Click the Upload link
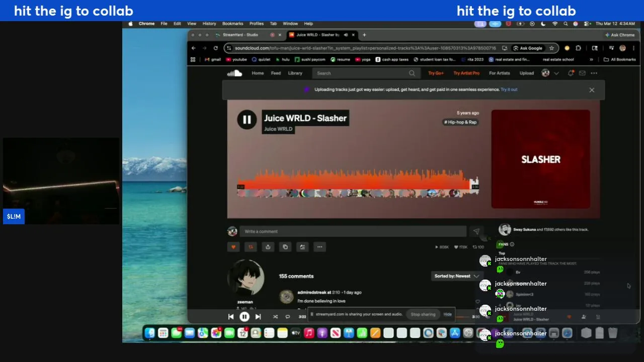 coord(526,73)
